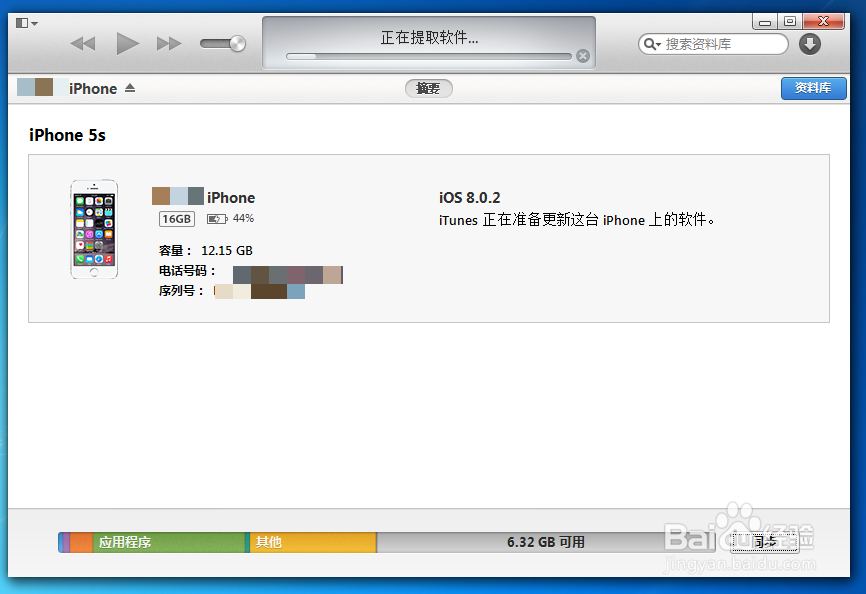The width and height of the screenshot is (866, 594).
Task: Open the 资料库 library button
Action: coord(814,88)
